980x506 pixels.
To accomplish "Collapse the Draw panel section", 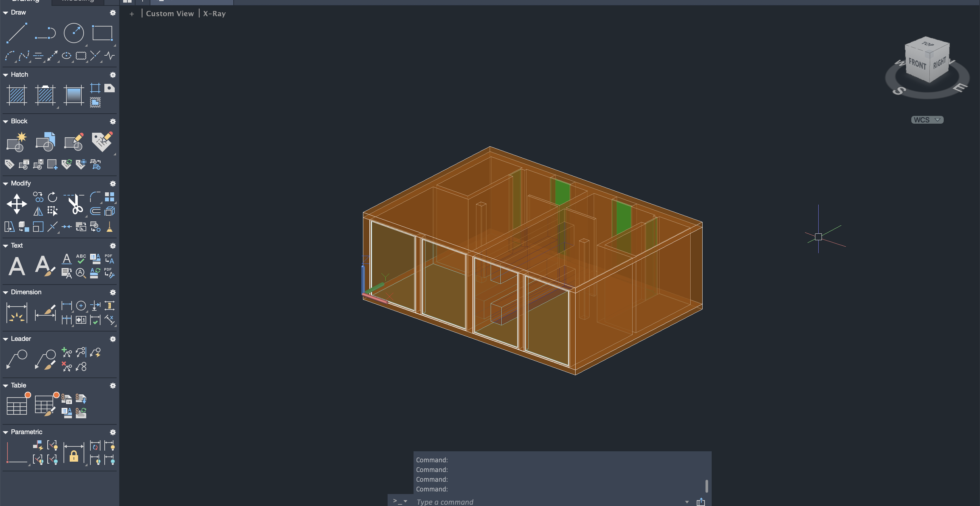I will 6,13.
